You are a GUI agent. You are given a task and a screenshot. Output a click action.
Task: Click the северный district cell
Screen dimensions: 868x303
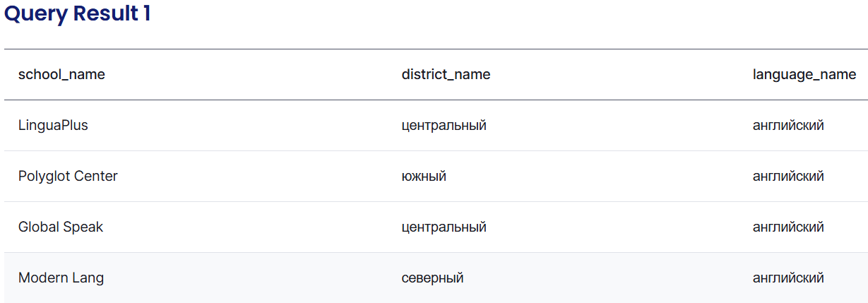tap(432, 278)
